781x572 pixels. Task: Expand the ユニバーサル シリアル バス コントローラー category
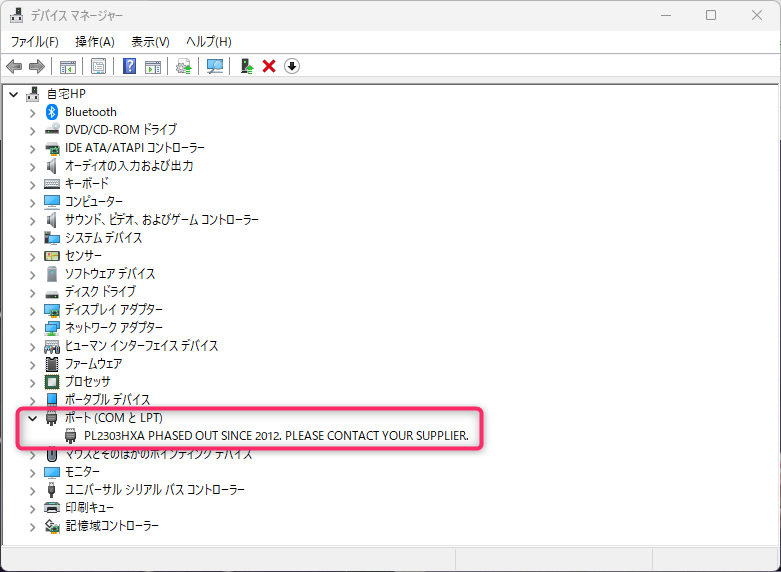pos(32,491)
